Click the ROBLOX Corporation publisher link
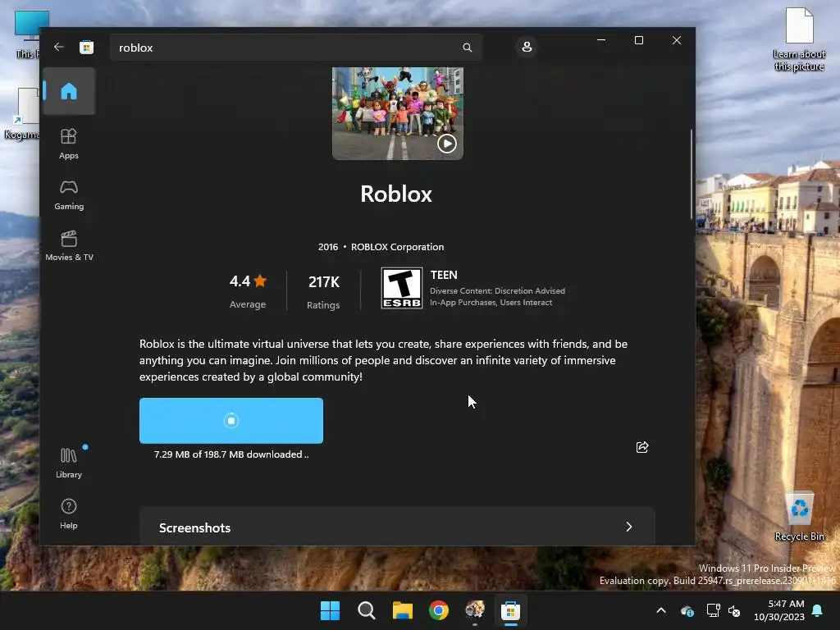840x630 pixels. click(x=398, y=247)
